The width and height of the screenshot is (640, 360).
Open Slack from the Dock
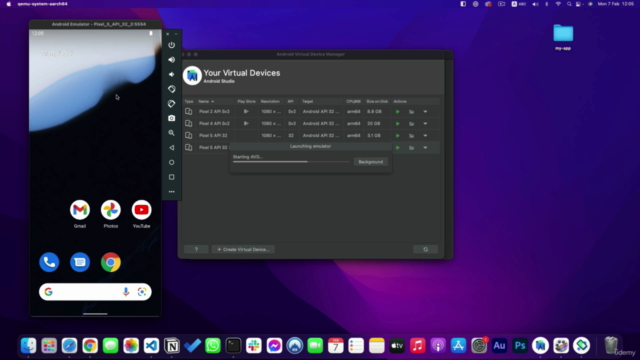pyautogui.click(x=254, y=346)
